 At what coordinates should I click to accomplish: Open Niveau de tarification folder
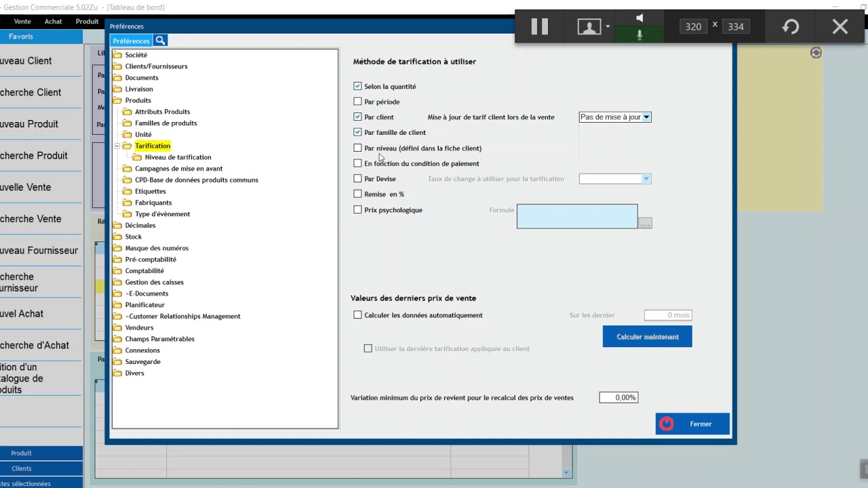[178, 157]
